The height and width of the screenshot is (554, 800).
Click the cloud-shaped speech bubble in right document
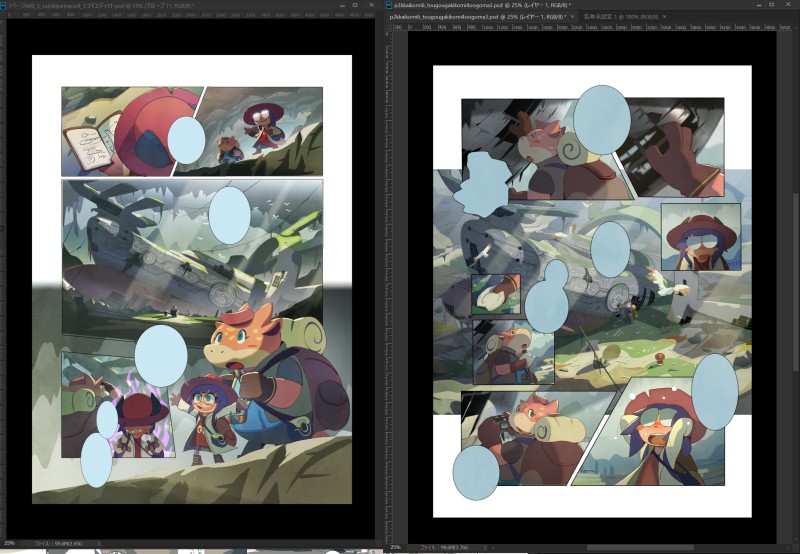point(481,185)
